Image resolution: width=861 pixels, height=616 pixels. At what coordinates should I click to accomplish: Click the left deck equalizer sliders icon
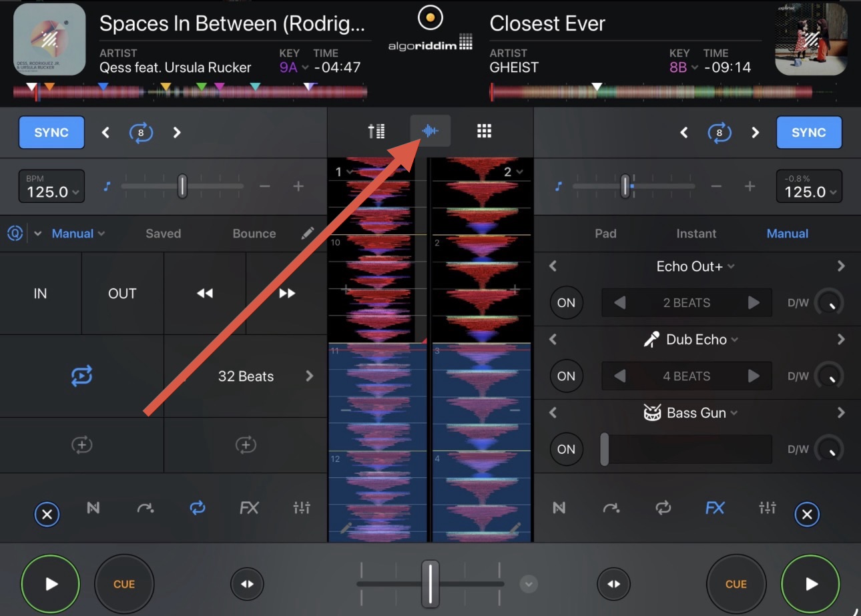302,508
